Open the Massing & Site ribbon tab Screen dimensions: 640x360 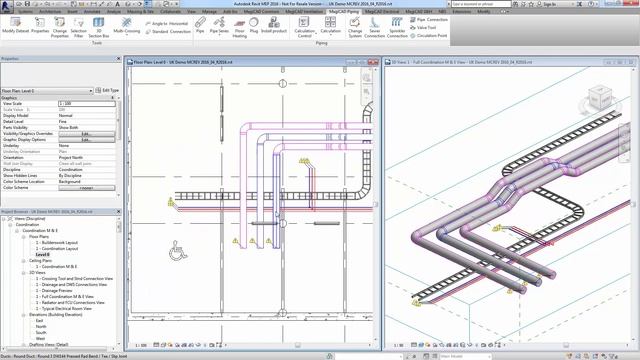click(140, 11)
